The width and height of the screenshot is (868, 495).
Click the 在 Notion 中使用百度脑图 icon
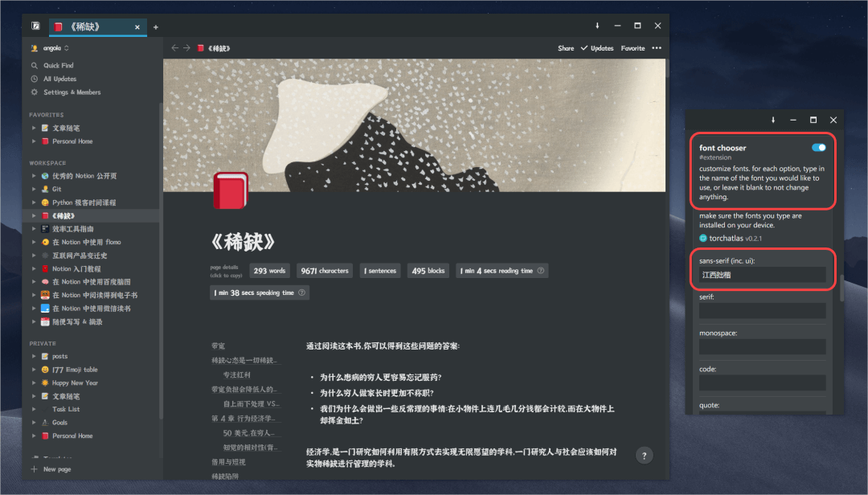coord(45,282)
